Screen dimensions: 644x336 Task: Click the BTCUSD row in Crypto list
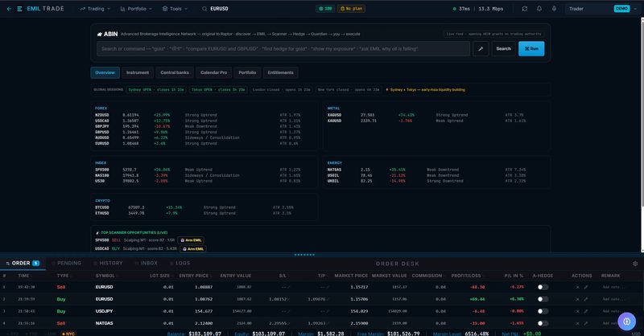(204, 207)
